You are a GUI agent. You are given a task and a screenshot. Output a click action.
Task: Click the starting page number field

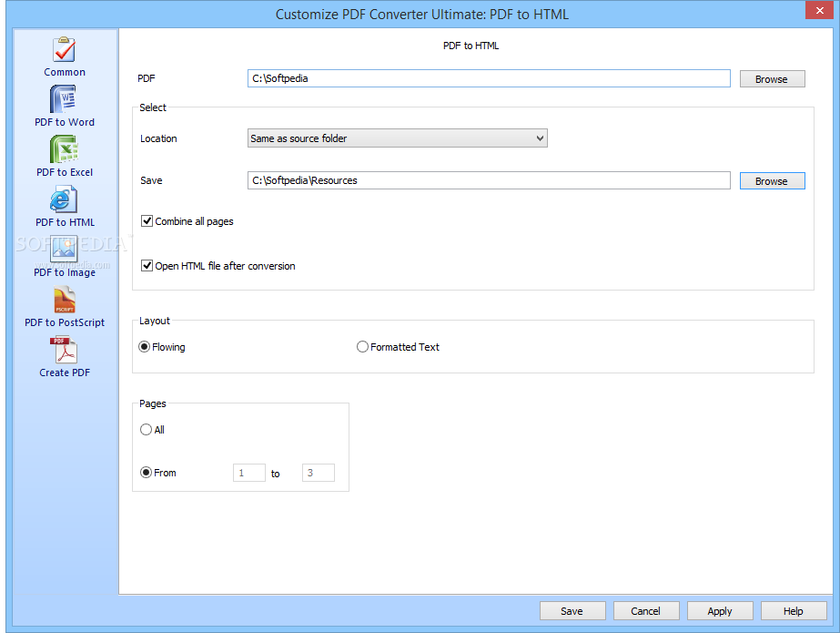coord(249,473)
